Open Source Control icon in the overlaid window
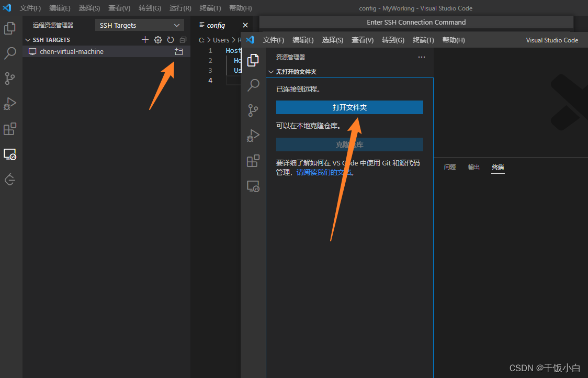Image resolution: width=588 pixels, height=378 pixels. (253, 110)
